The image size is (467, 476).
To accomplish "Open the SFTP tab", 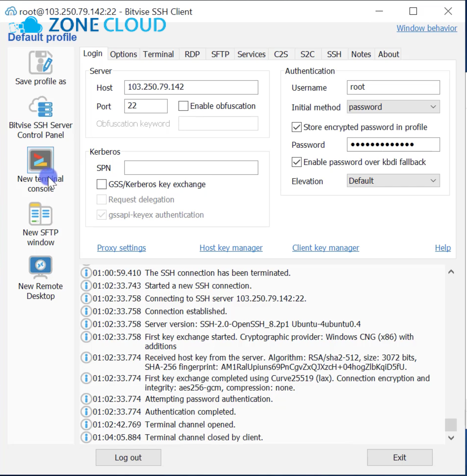I will pyautogui.click(x=220, y=54).
